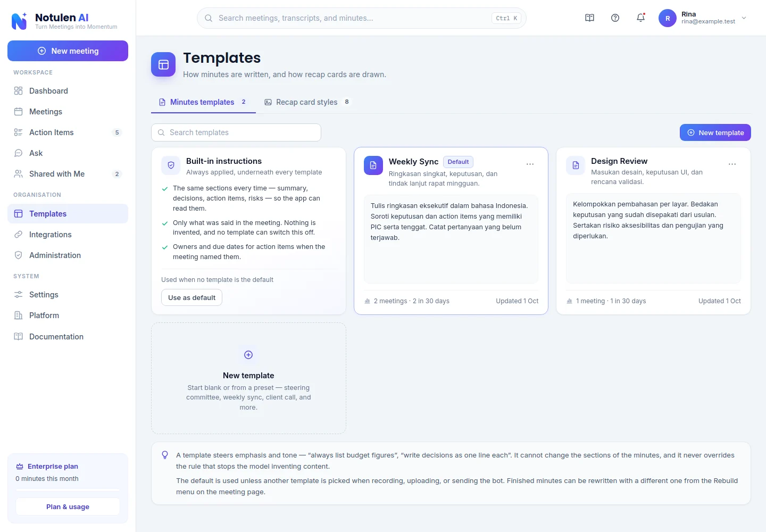Click the Shared with Me people icon
Screen dimensions: 766x532
pyautogui.click(x=18, y=174)
